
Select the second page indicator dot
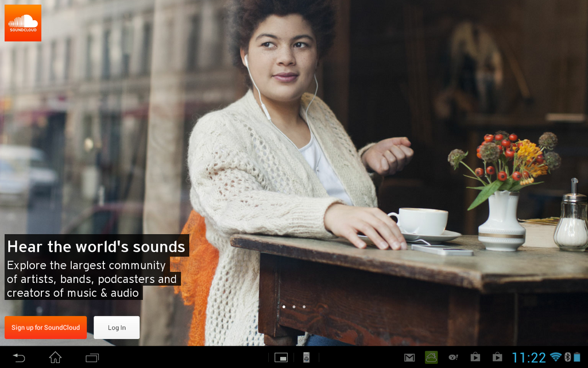coord(294,307)
